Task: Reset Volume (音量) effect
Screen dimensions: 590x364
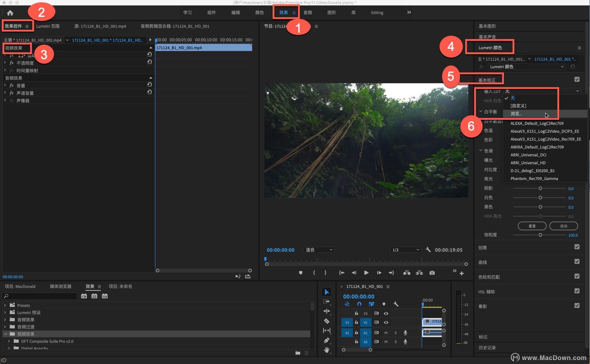Action: pos(150,85)
